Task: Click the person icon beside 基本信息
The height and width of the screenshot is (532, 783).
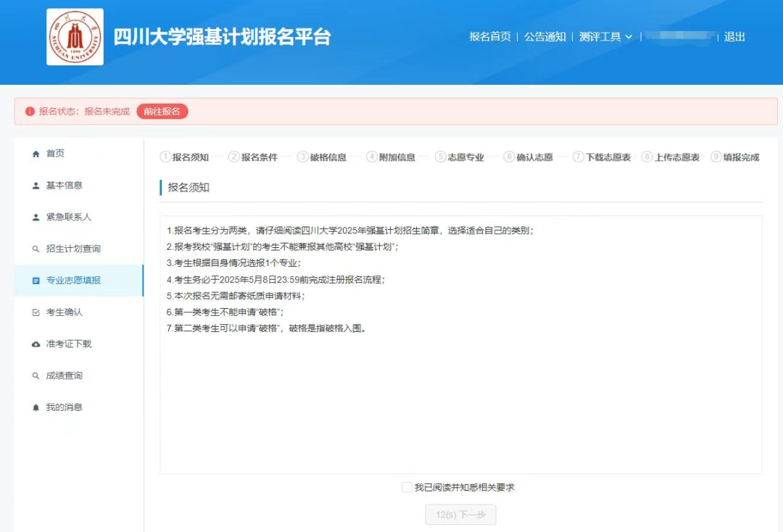Action: pos(36,186)
